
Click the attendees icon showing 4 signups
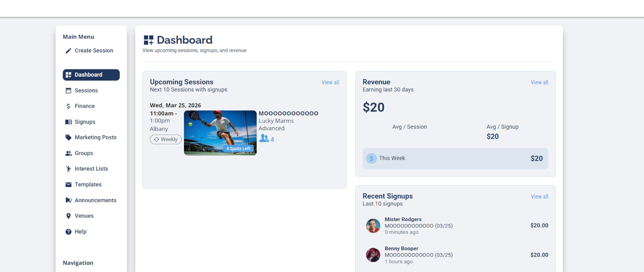click(264, 138)
